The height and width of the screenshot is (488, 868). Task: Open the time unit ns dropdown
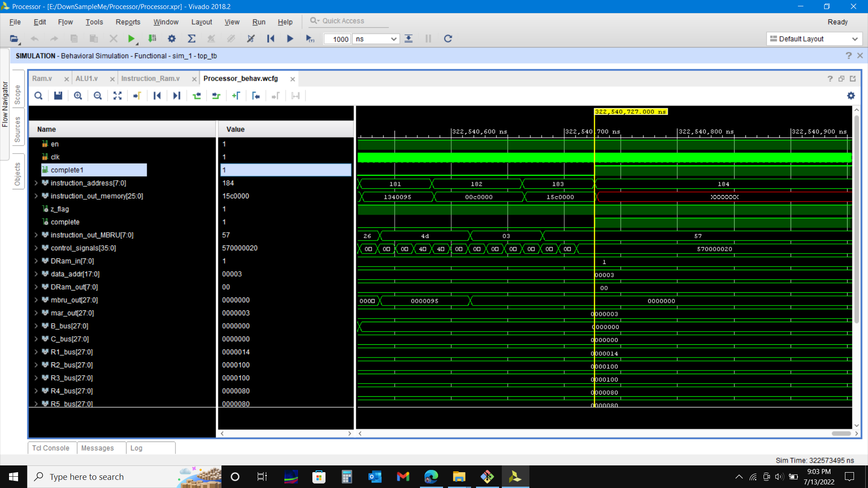[376, 39]
